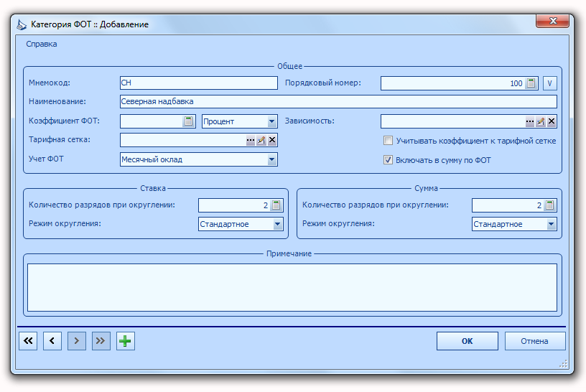Click the Отмена button
The height and width of the screenshot is (392, 586).
point(535,341)
